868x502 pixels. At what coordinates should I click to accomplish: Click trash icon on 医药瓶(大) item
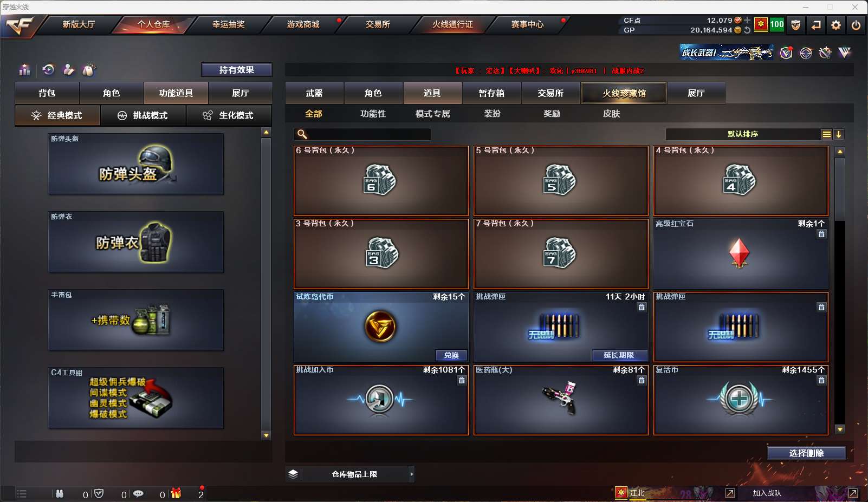coord(642,380)
